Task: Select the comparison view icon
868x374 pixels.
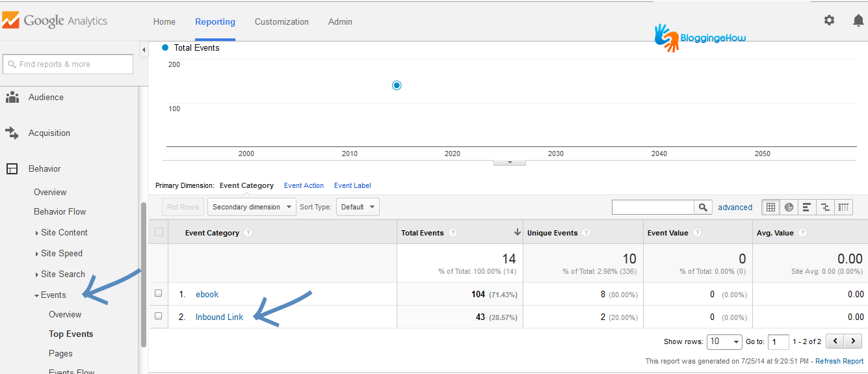Action: pyautogui.click(x=825, y=207)
